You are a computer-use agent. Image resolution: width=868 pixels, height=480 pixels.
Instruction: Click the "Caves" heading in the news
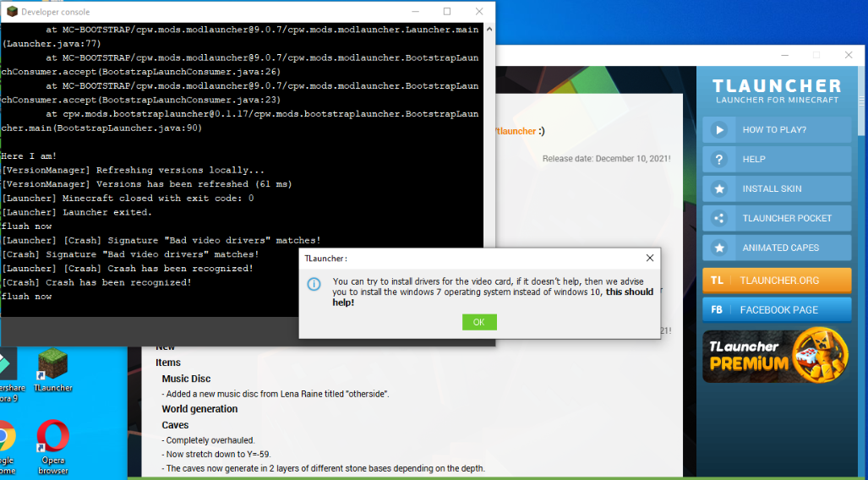[x=175, y=425]
